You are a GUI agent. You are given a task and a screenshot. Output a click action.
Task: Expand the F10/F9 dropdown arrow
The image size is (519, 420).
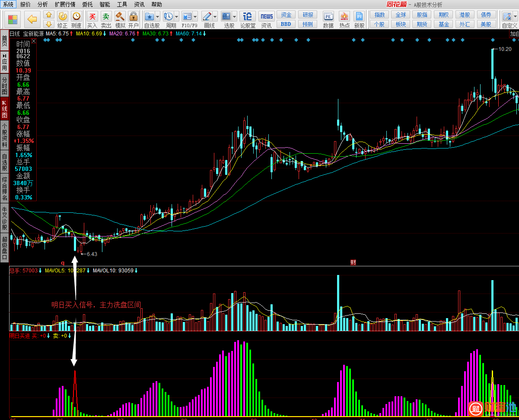pos(195,17)
